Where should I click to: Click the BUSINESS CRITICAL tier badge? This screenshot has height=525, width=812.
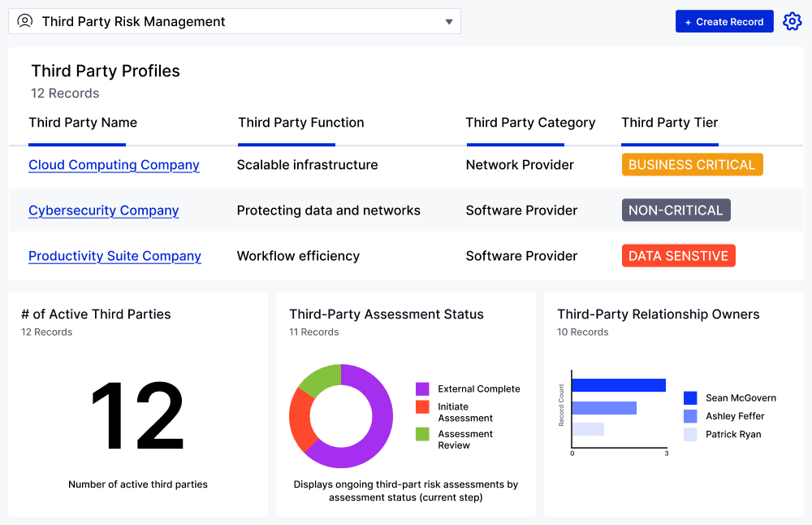point(692,165)
